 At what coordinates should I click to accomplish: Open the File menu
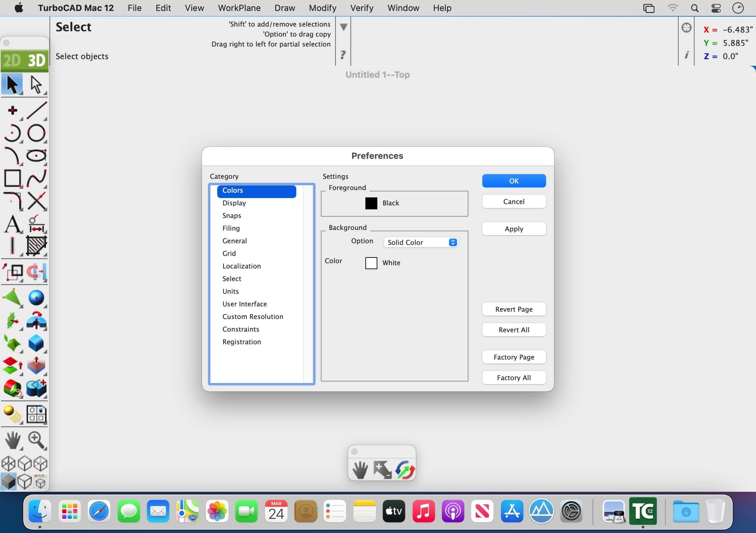[x=135, y=8]
